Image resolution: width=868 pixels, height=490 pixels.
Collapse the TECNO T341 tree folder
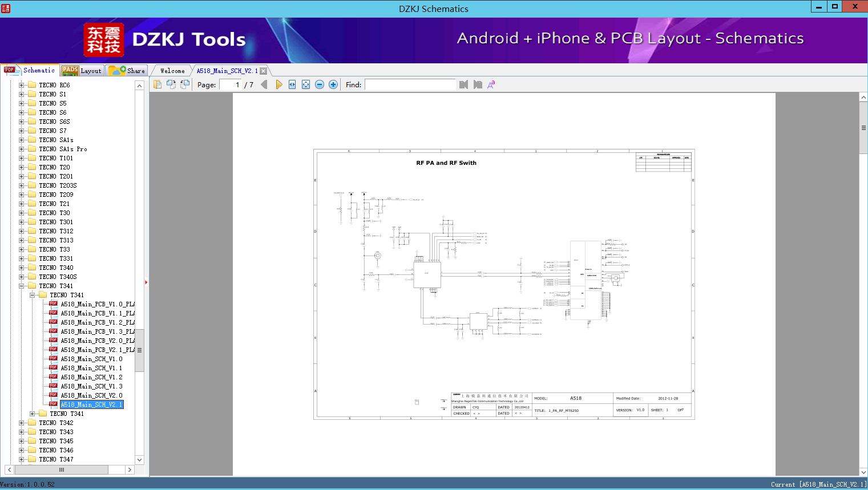(x=22, y=286)
